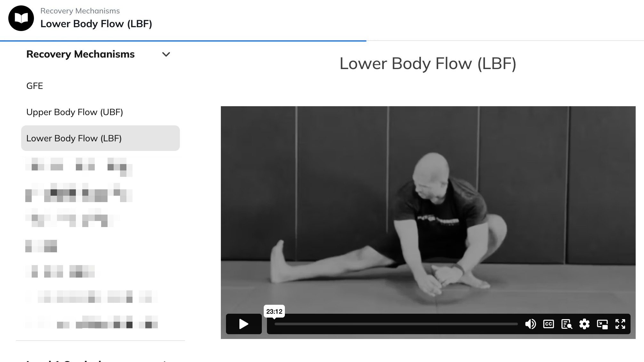Play the Lower Body Flow video
This screenshot has width=644, height=362.
[x=244, y=324]
